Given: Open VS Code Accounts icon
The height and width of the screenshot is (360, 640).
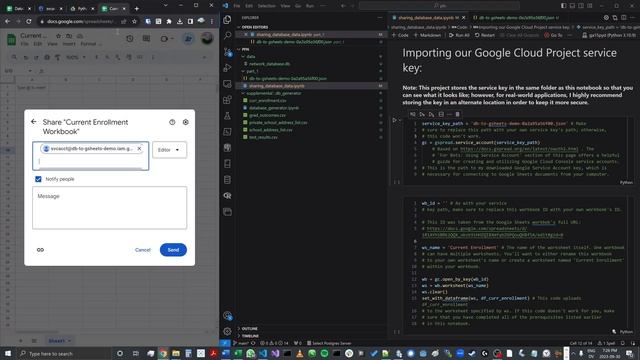Looking at the screenshot, I should point(227,315).
